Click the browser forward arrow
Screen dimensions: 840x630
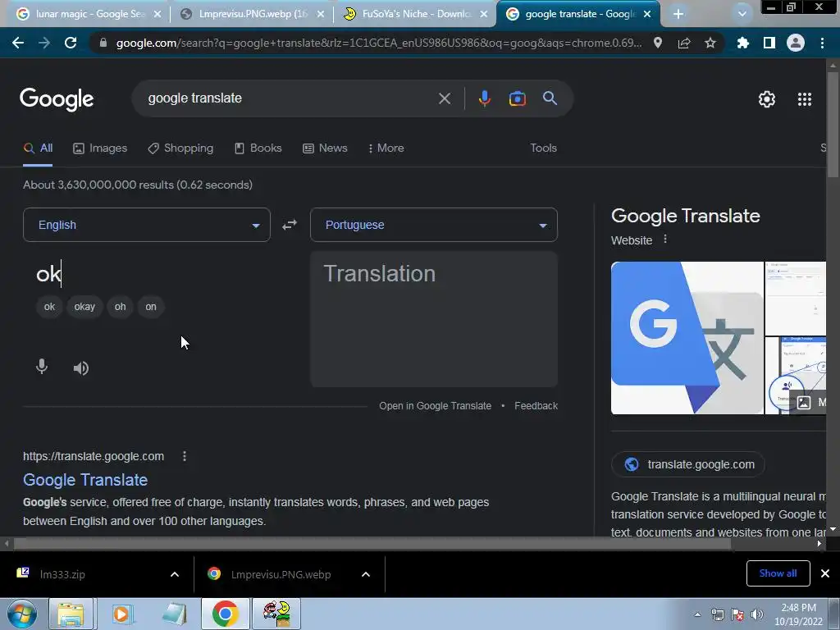44,43
